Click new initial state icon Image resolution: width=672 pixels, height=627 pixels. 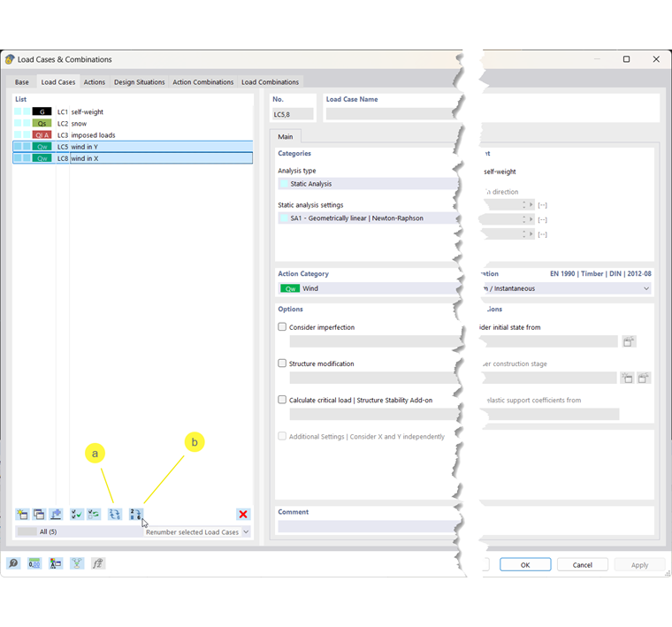click(629, 341)
